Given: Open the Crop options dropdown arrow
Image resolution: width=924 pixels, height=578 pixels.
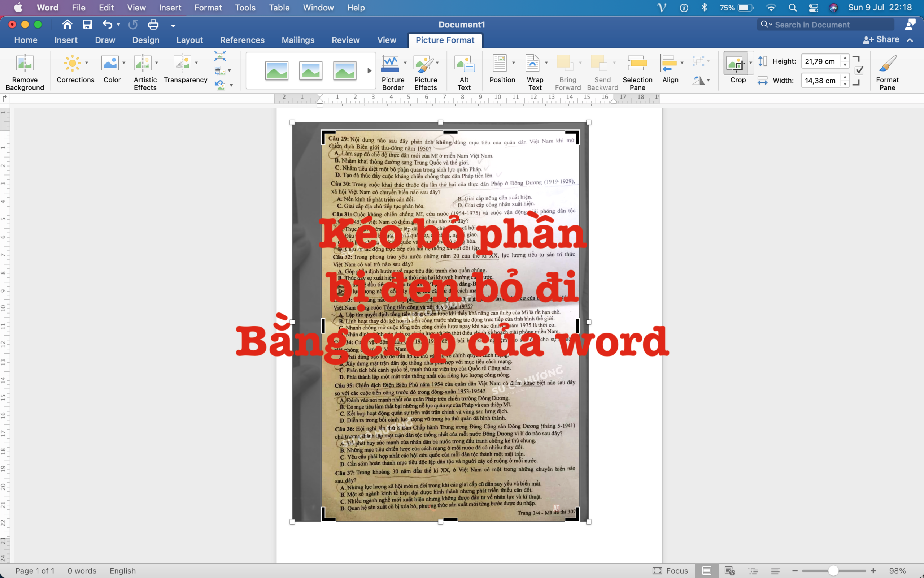Looking at the screenshot, I should [x=751, y=63].
